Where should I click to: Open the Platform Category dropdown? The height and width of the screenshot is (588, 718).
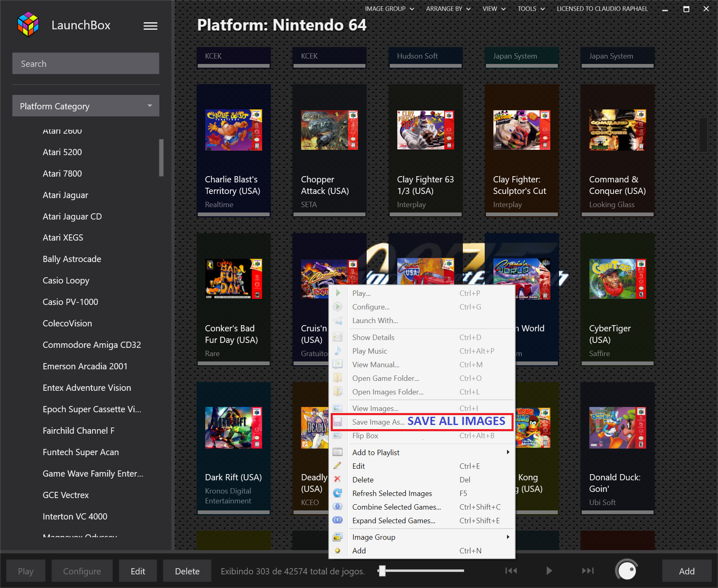click(x=86, y=106)
